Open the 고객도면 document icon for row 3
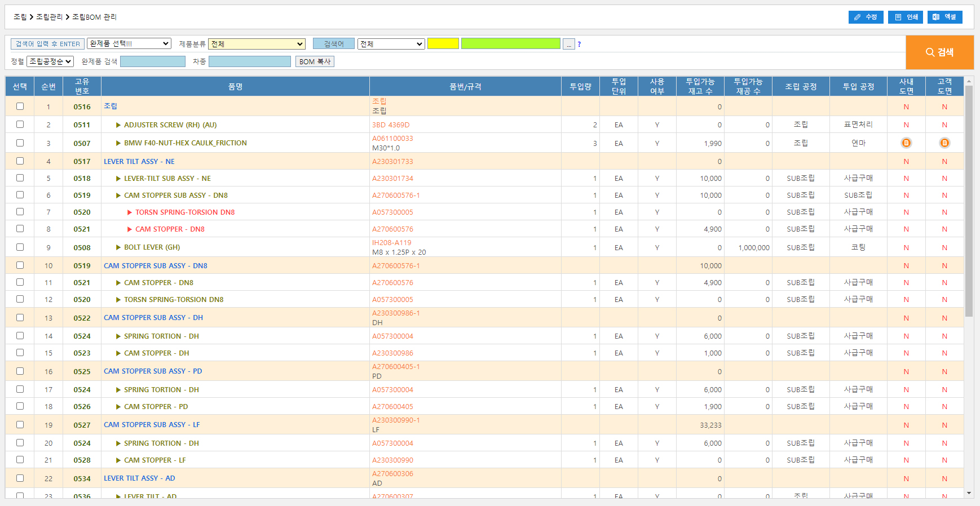Image resolution: width=980 pixels, height=506 pixels. point(944,143)
